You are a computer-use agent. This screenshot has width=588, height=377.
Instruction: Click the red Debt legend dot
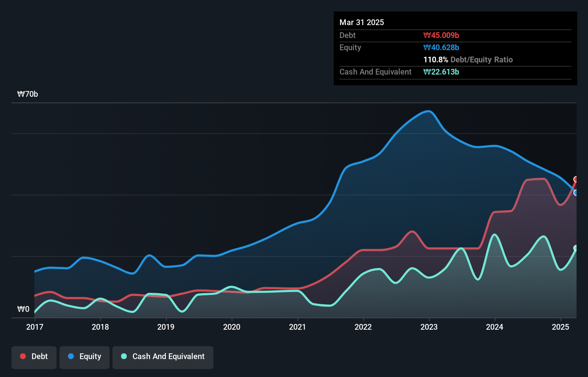pyautogui.click(x=23, y=356)
